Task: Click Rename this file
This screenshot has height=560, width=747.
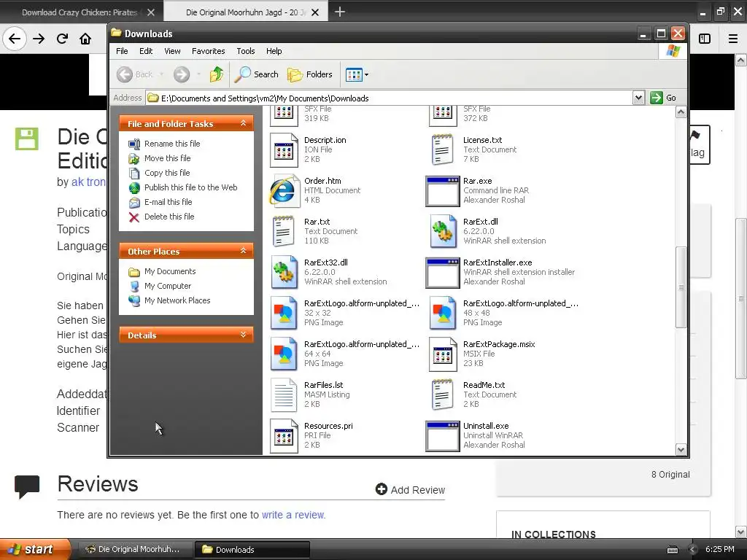Action: [x=172, y=144]
